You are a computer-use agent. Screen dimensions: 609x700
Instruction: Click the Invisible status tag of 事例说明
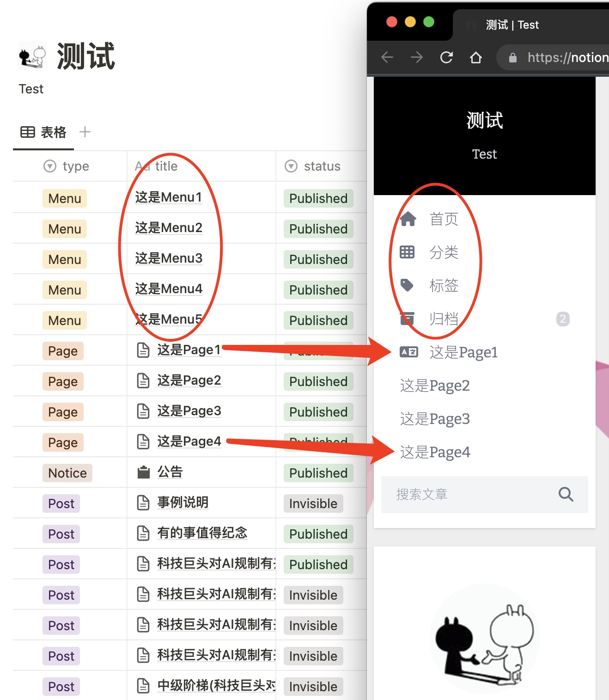point(313,503)
